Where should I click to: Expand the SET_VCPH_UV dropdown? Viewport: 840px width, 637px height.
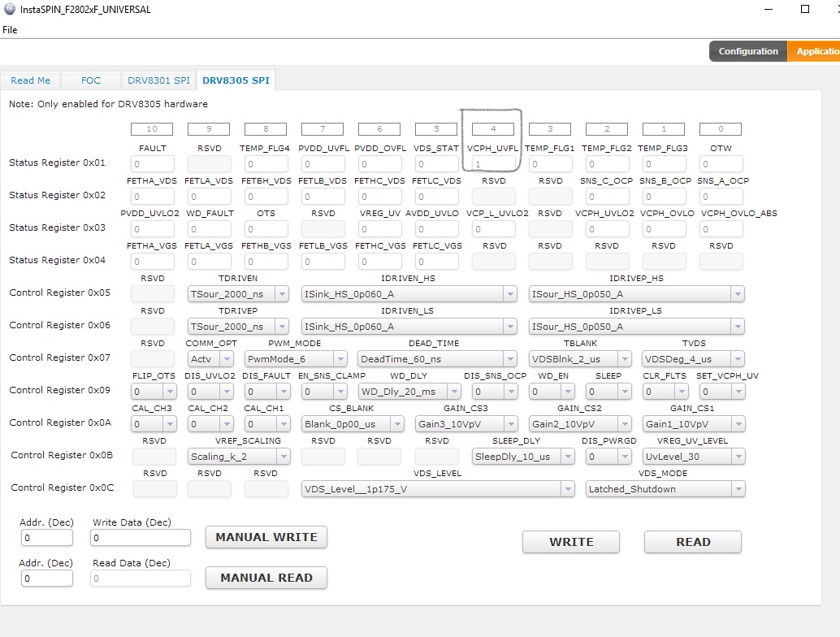coord(721,392)
